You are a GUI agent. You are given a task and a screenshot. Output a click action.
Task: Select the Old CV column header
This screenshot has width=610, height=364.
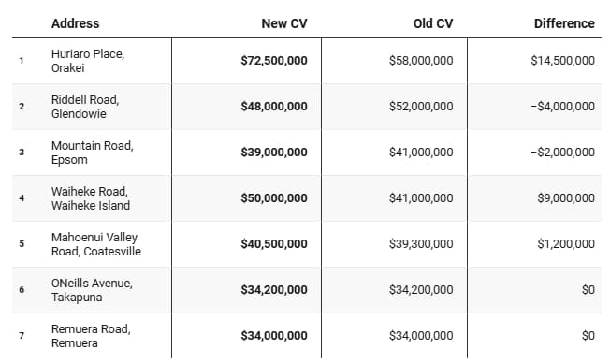tap(433, 23)
